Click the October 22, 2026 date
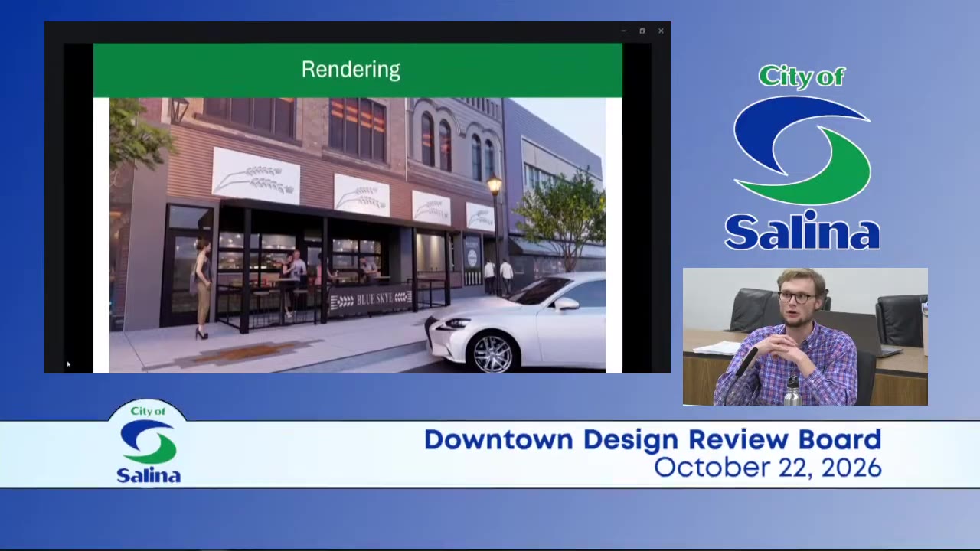 pos(768,468)
